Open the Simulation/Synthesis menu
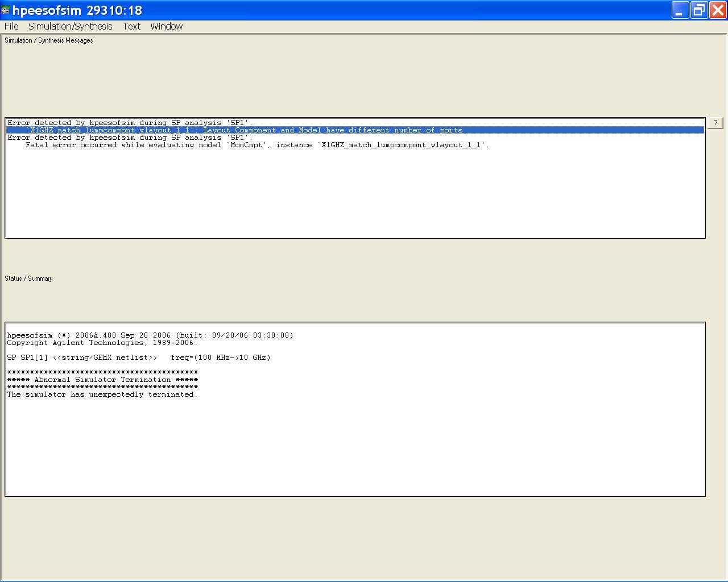Screen dimensions: 728x582 tap(71, 26)
